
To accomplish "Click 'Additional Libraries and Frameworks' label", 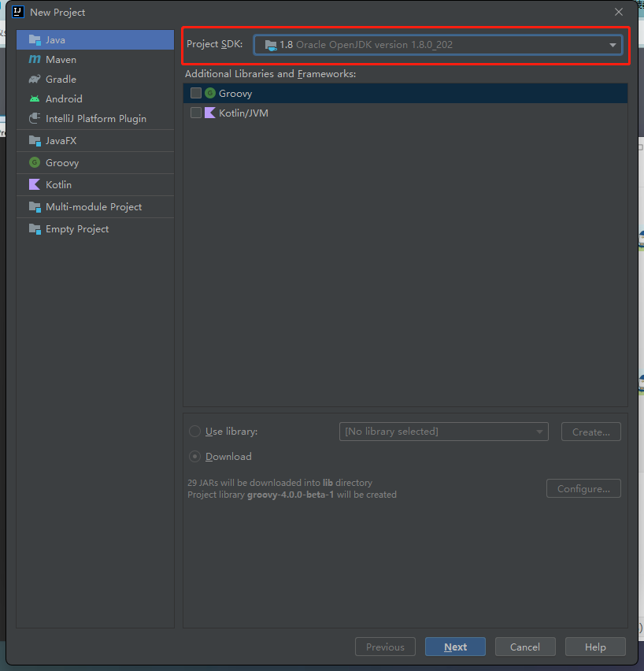I will click(271, 73).
